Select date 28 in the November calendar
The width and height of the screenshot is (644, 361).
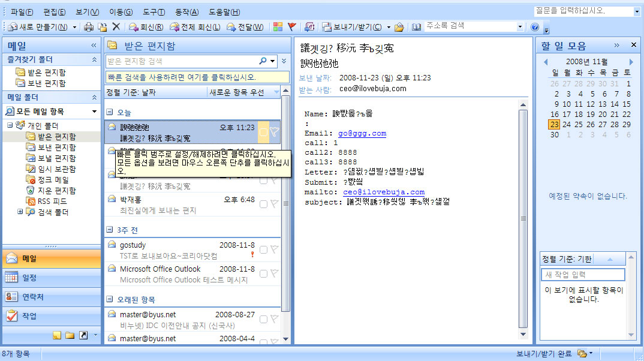coord(615,124)
